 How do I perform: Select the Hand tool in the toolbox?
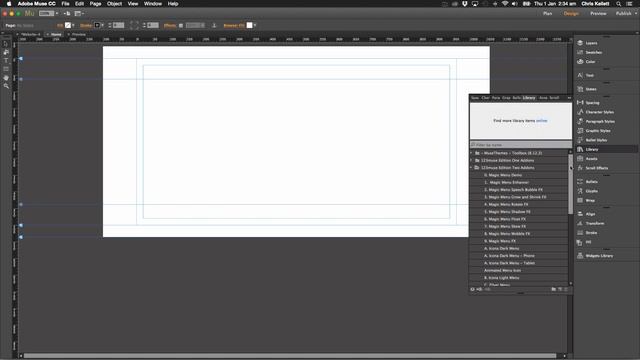(x=6, y=78)
